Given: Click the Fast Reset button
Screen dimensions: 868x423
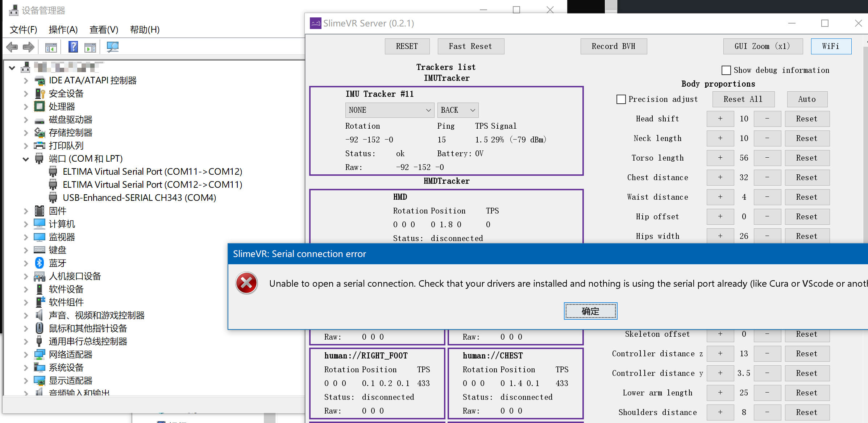Looking at the screenshot, I should point(470,46).
